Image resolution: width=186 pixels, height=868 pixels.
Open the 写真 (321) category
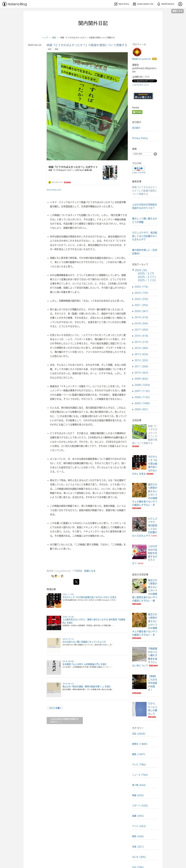tap(138, 846)
